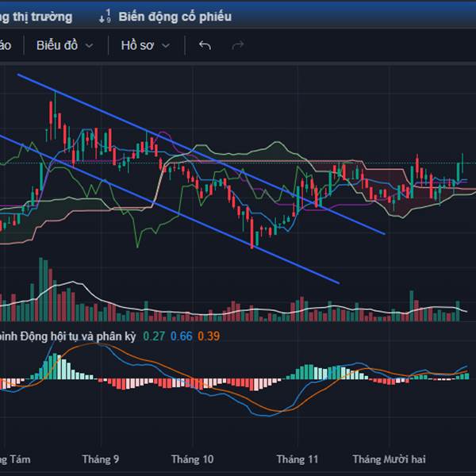This screenshot has width=476, height=476.
Task: Click the sort icon beside Biến động cổ phiếu
Action: point(105,16)
